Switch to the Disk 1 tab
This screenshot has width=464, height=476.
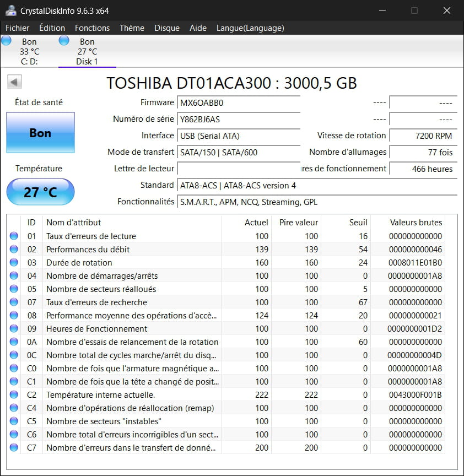[87, 52]
